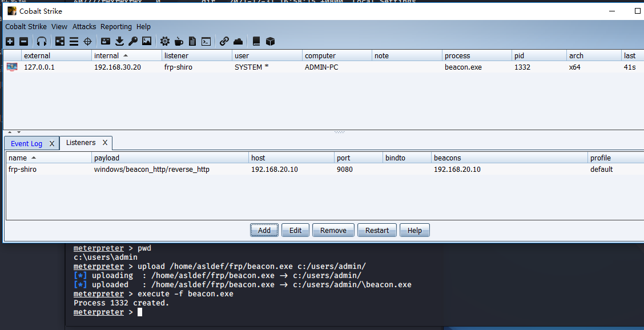Open downloaded files download icon
The height and width of the screenshot is (330, 644).
pos(119,41)
